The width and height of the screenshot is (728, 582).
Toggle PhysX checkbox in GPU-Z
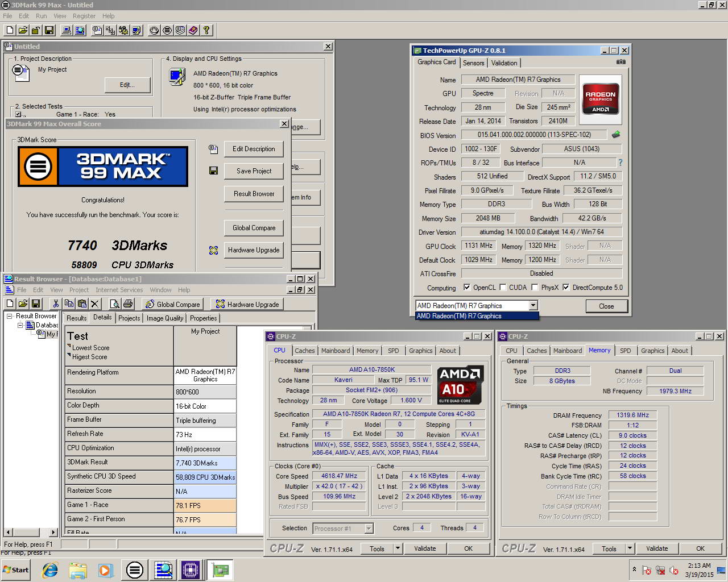(535, 288)
